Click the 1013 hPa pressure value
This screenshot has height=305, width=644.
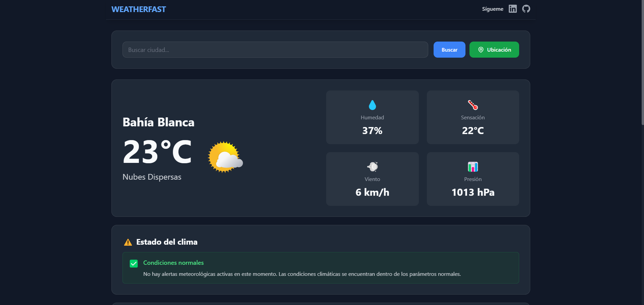click(473, 192)
